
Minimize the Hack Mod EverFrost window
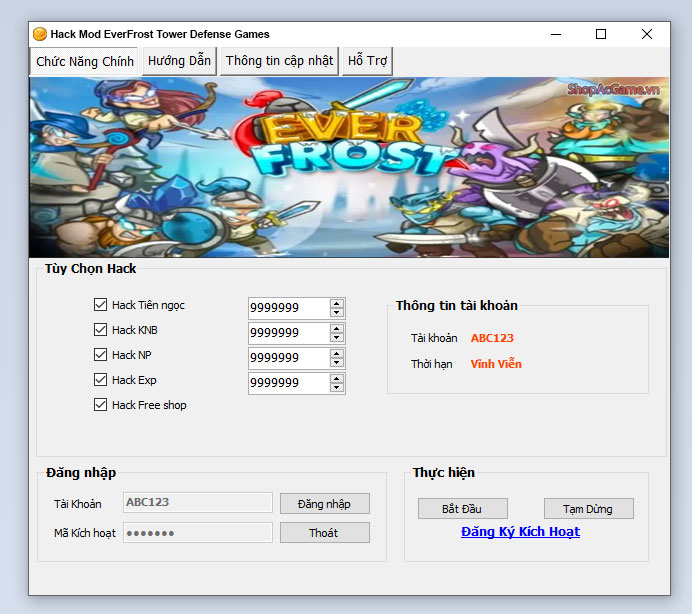tap(556, 34)
